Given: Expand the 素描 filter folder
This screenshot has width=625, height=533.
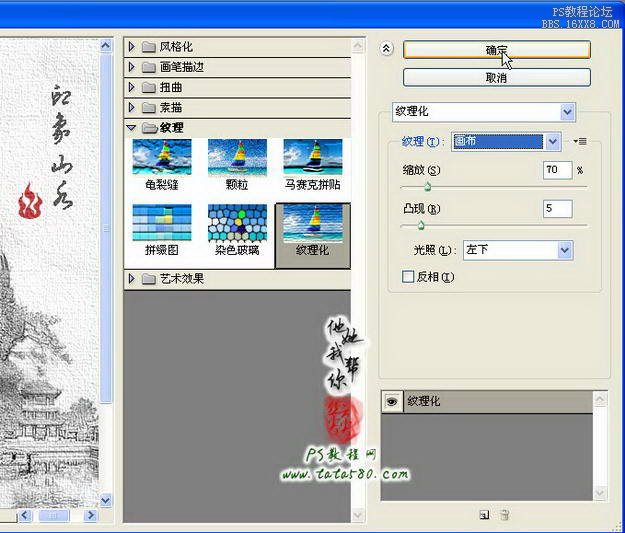Looking at the screenshot, I should click(131, 107).
